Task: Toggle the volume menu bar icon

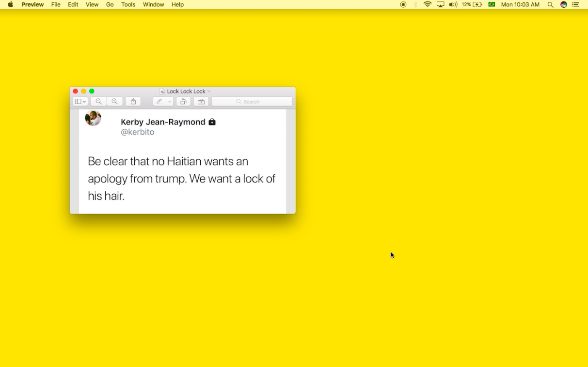Action: tap(453, 5)
